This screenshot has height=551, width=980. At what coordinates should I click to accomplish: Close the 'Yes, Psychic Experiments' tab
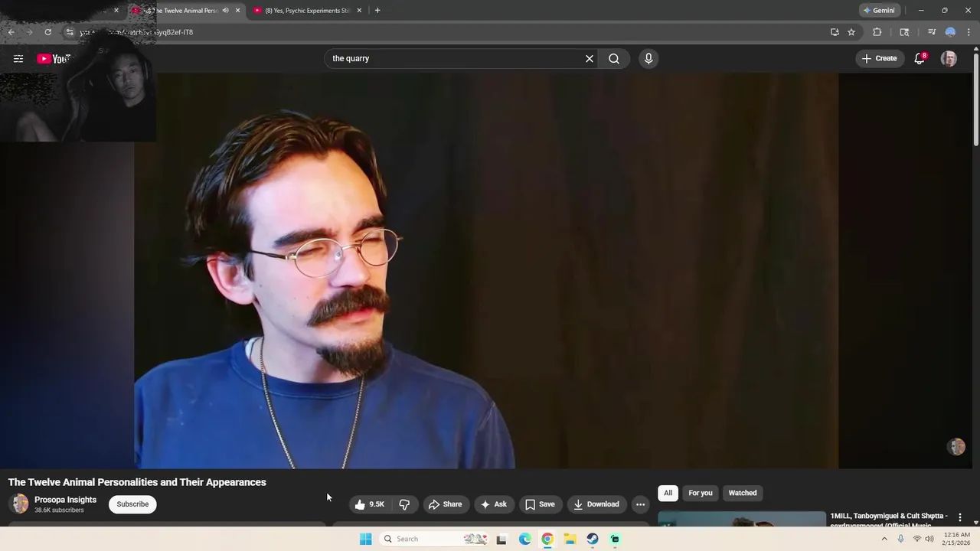pos(359,11)
